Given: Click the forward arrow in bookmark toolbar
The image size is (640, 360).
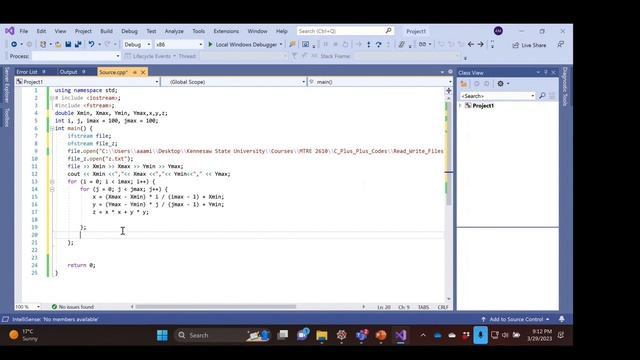Looking at the screenshot, I should pos(480,44).
